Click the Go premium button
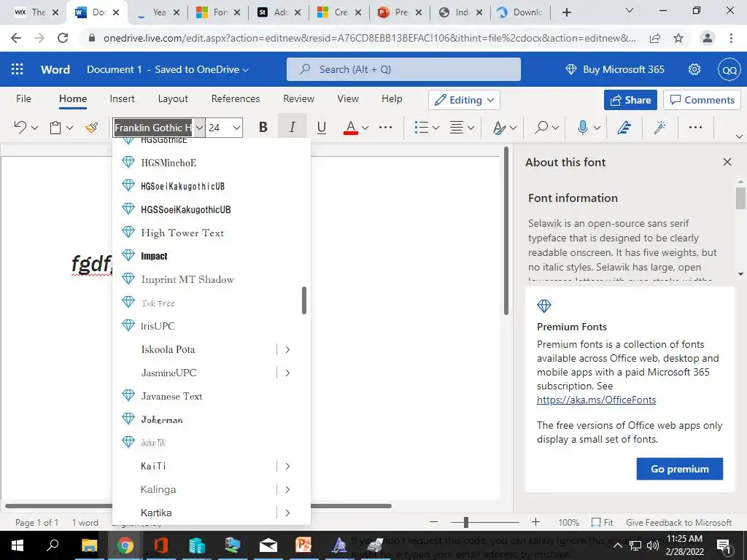The height and width of the screenshot is (560, 747). (x=679, y=469)
